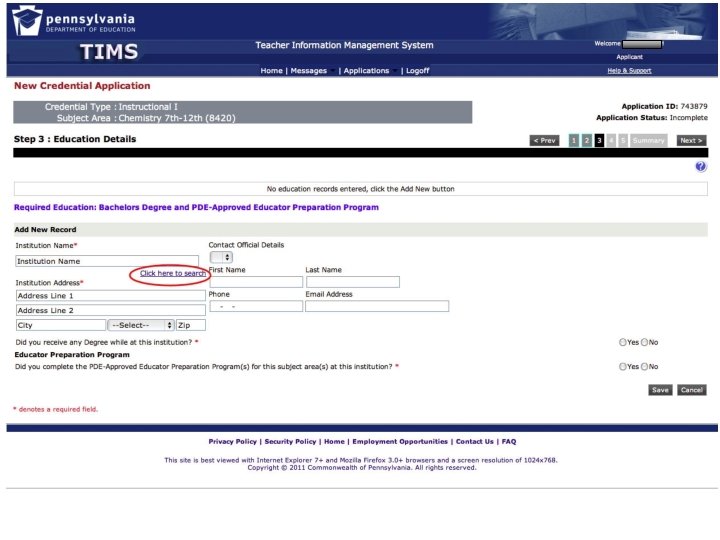
Task: Focus the contact First Name field
Action: tap(256, 282)
